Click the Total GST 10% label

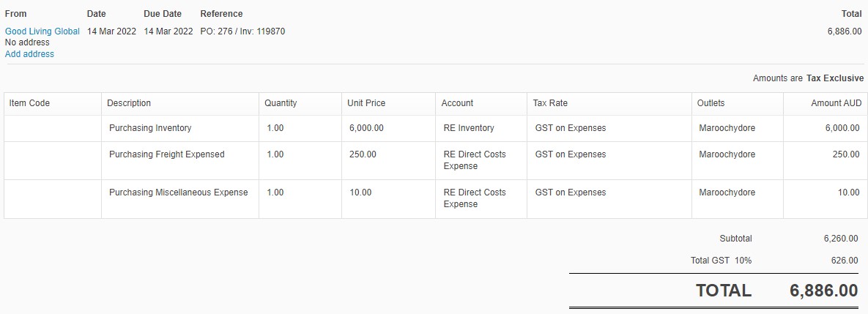pos(721,261)
